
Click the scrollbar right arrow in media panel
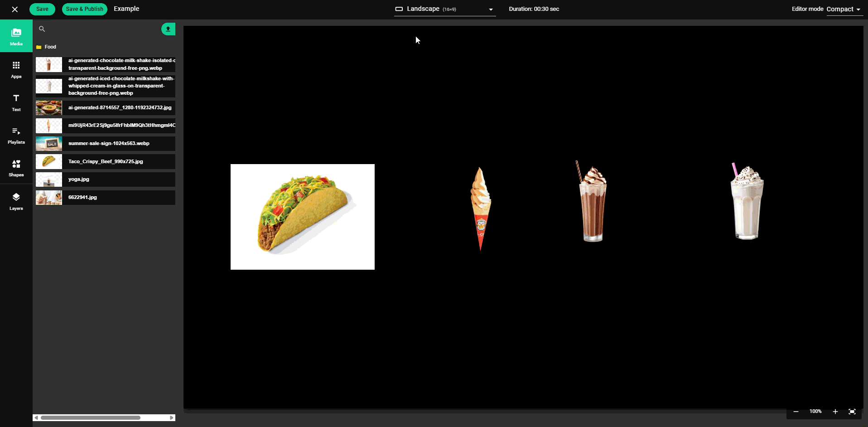pos(172,418)
